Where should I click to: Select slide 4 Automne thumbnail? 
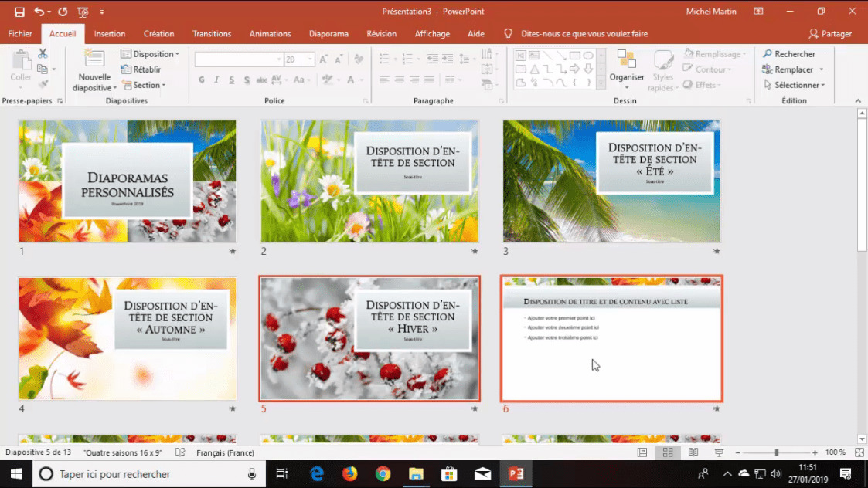(128, 339)
